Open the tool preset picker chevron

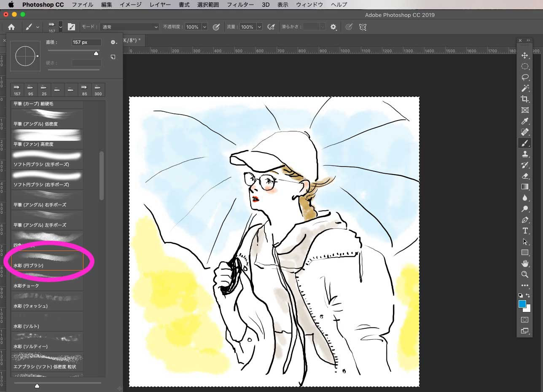(x=38, y=27)
